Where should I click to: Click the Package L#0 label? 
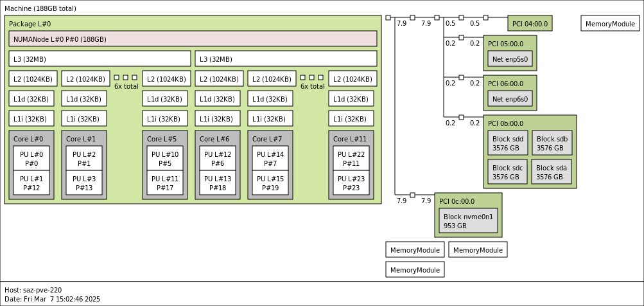coord(30,24)
